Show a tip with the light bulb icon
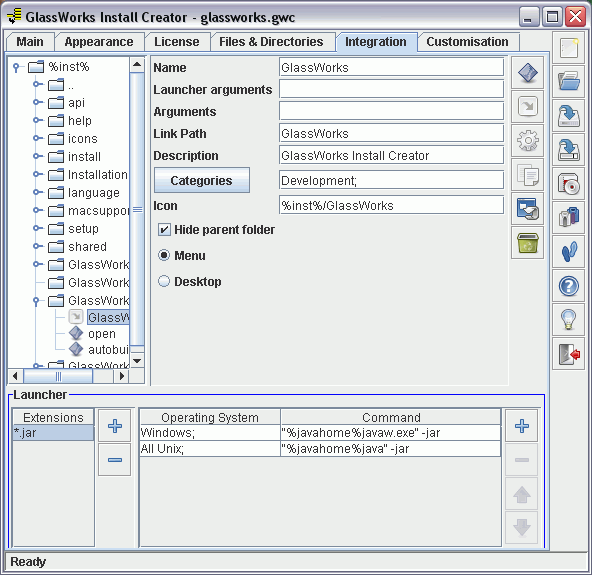This screenshot has width=592, height=575. coord(569,319)
